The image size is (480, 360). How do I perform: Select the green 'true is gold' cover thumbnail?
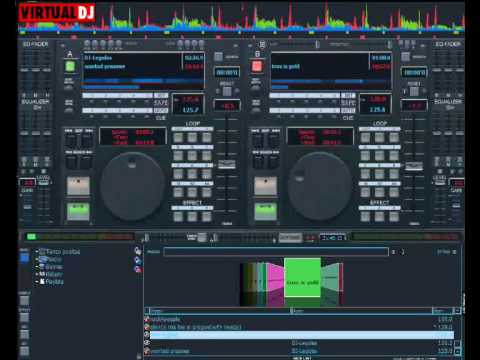coord(302,277)
